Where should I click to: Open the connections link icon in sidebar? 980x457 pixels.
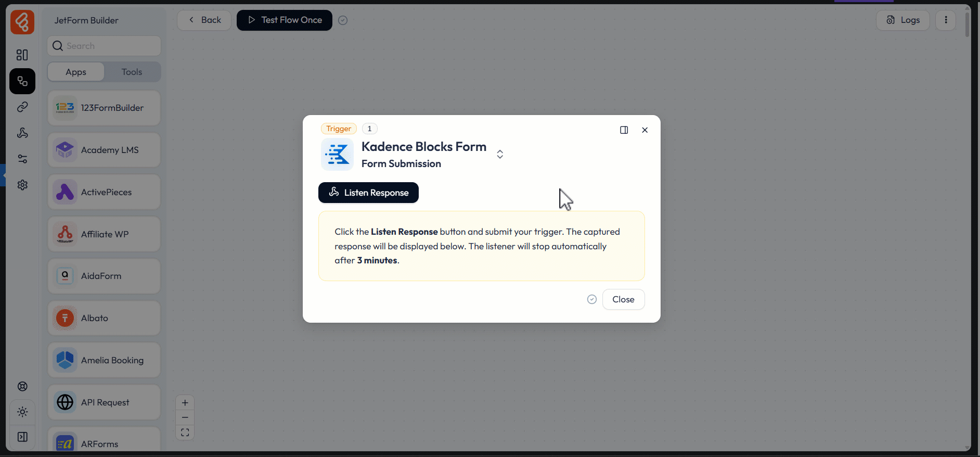tap(22, 107)
